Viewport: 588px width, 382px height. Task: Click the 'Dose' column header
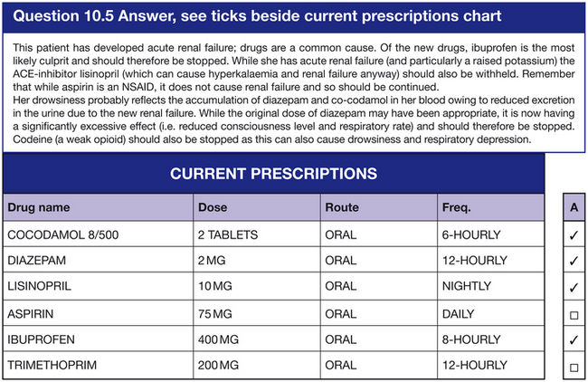coord(213,207)
